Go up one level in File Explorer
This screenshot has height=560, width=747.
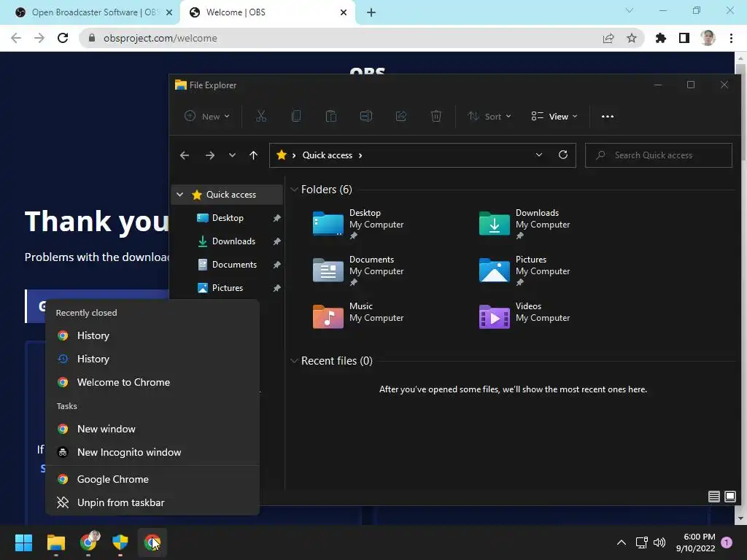click(253, 155)
